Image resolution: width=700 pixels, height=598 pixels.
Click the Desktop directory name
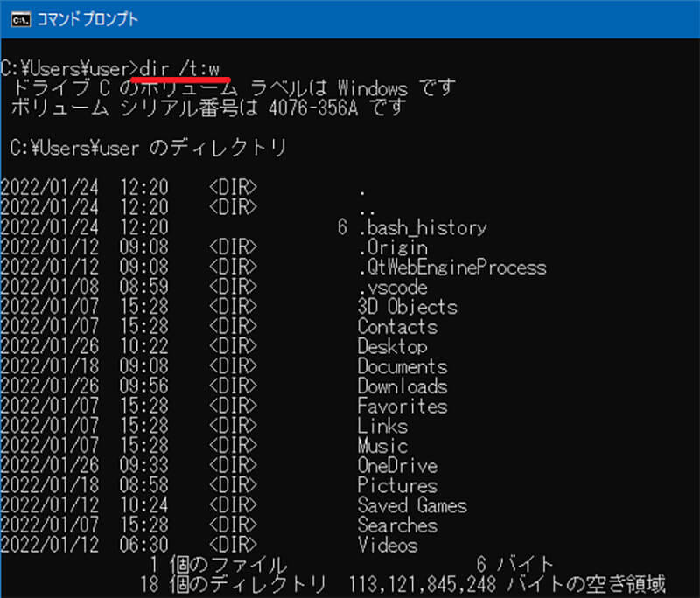(x=392, y=347)
